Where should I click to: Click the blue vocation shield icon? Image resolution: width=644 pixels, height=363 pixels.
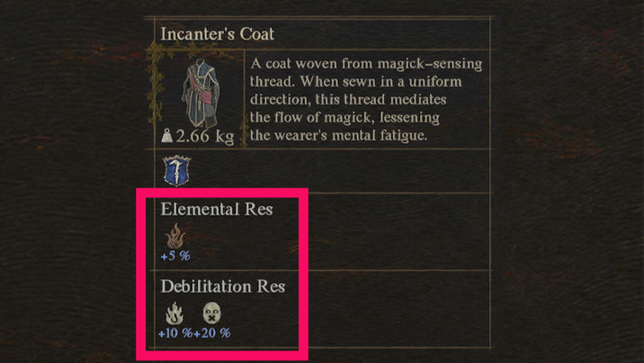tap(175, 169)
